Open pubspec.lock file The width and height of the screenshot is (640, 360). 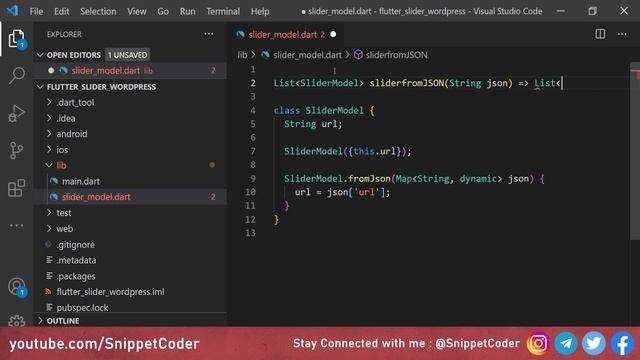[82, 307]
